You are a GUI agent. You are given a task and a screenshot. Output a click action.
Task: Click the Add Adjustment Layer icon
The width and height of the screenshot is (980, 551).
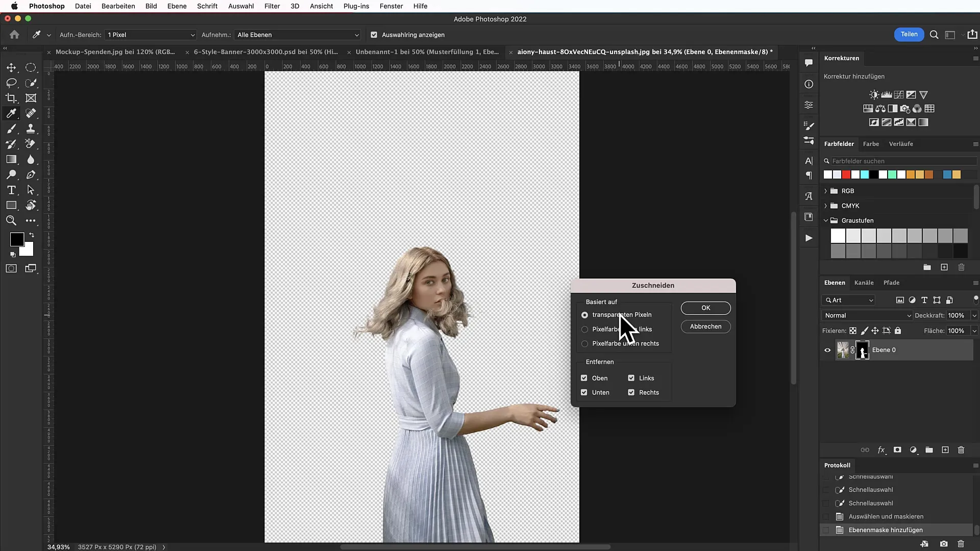tap(914, 449)
